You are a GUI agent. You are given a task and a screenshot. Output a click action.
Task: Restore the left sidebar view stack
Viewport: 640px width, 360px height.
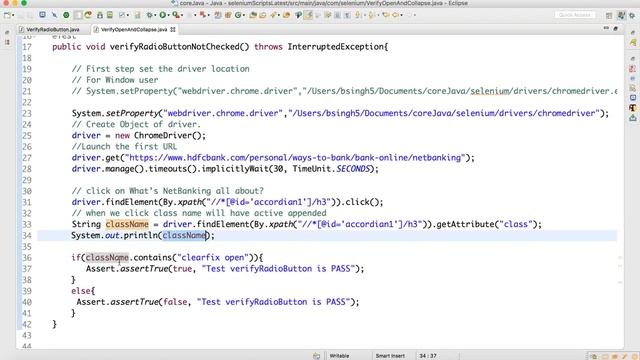tap(7, 32)
